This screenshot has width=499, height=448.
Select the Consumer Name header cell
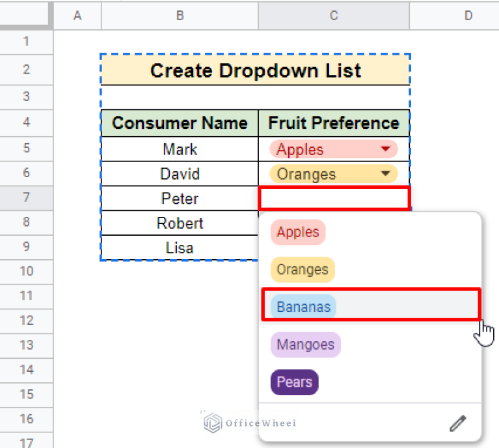point(180,123)
